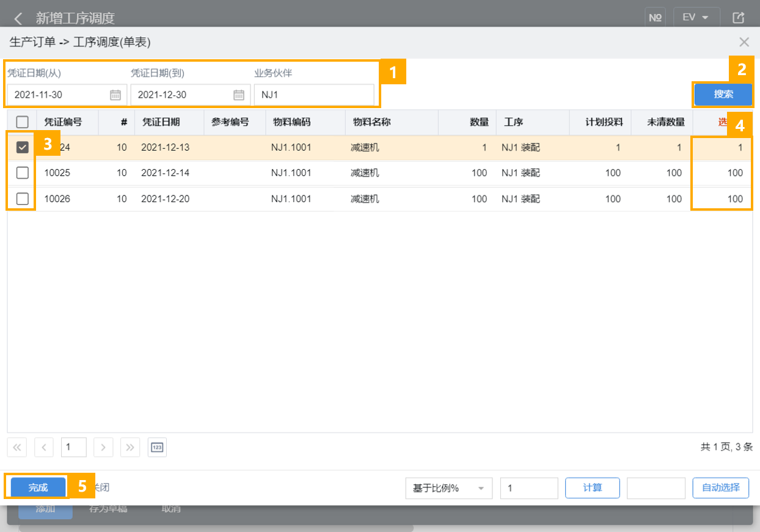This screenshot has height=532, width=760.
Task: Uncheck the row dated 2021-12-13
Action: point(22,147)
